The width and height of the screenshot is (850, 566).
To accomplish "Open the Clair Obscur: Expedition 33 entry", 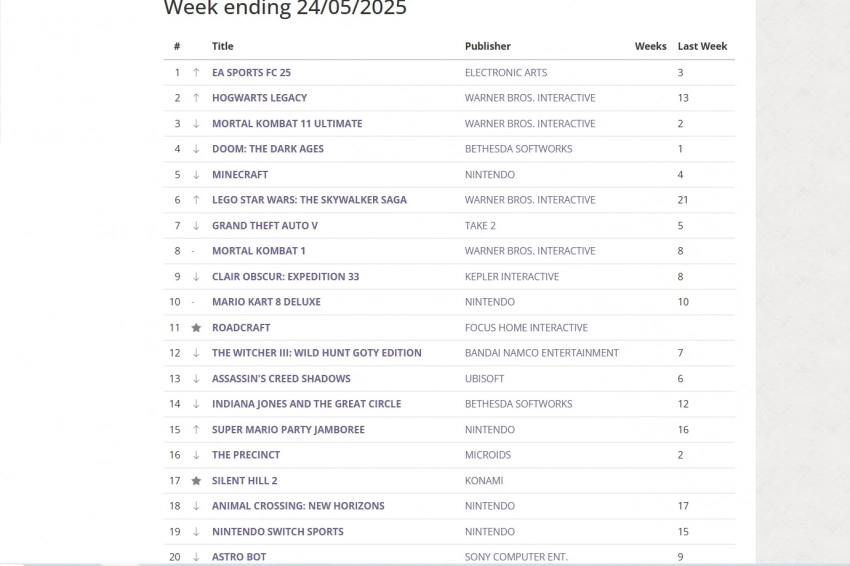I will click(x=285, y=277).
